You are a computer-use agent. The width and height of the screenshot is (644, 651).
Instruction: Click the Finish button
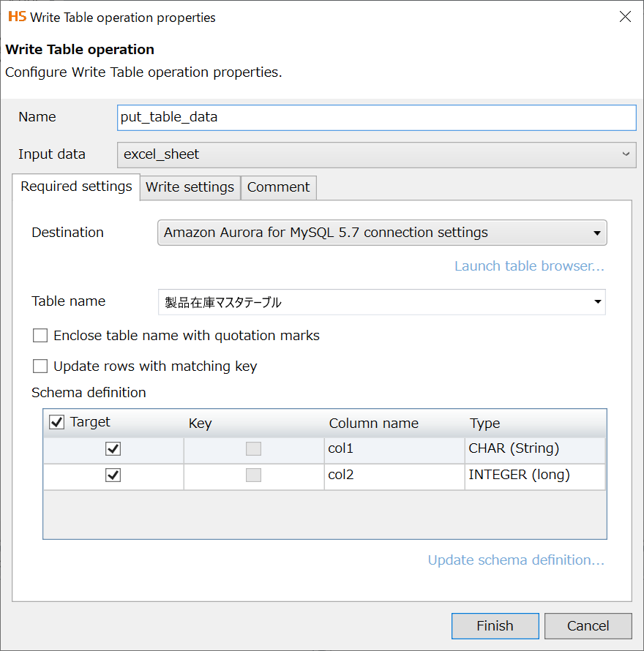pyautogui.click(x=495, y=625)
